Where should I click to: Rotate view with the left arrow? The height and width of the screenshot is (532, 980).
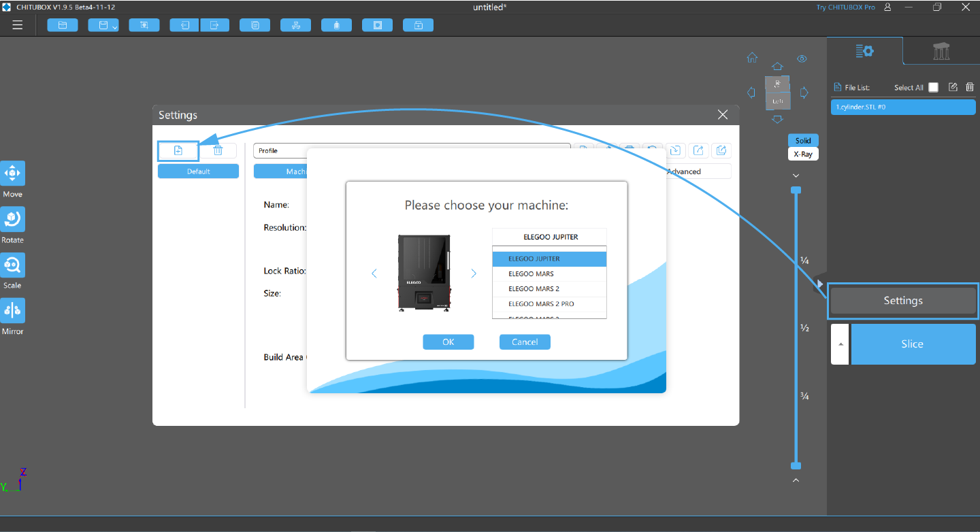click(x=751, y=92)
